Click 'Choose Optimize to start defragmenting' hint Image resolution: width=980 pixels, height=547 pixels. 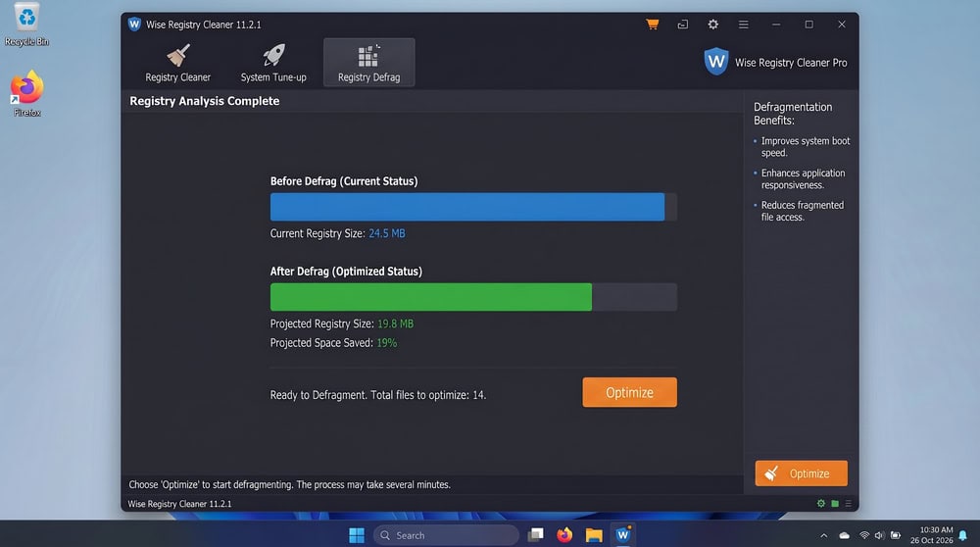pyautogui.click(x=289, y=484)
